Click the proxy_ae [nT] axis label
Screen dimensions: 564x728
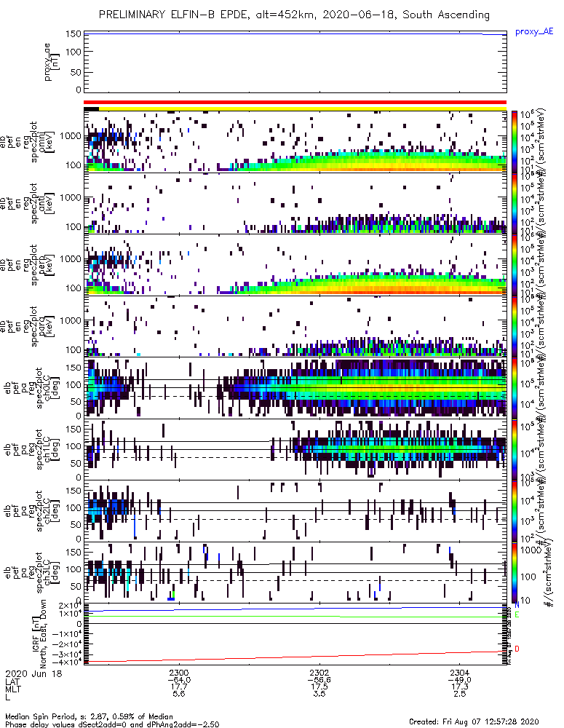tap(52, 62)
